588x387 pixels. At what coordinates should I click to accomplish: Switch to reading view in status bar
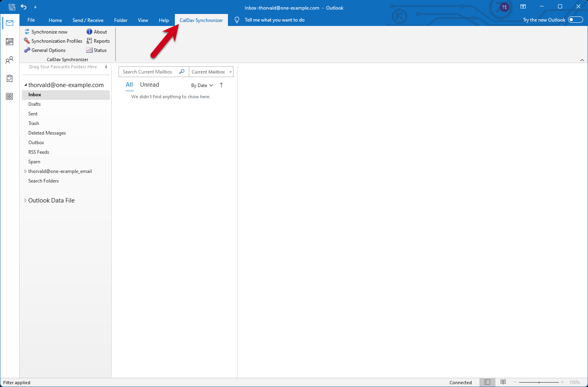(x=503, y=382)
